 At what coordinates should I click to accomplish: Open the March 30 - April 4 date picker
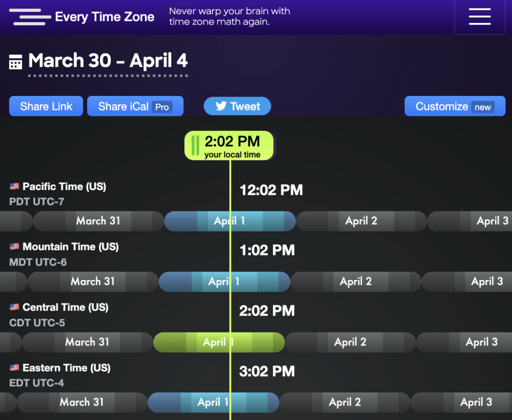(108, 61)
